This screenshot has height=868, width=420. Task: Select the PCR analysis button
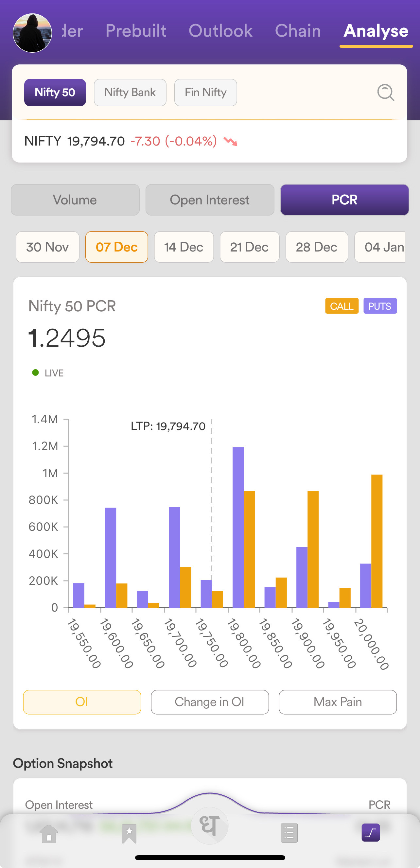[x=344, y=200]
